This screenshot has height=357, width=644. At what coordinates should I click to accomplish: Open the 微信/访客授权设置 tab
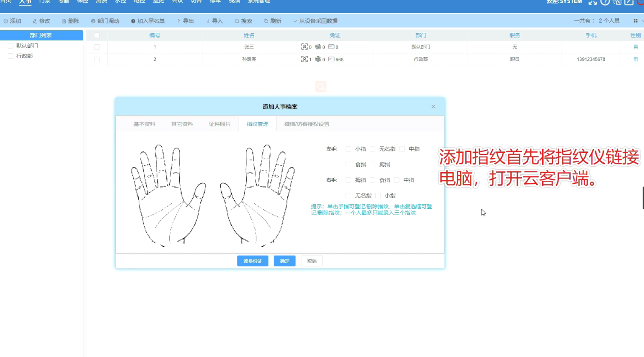pos(307,124)
